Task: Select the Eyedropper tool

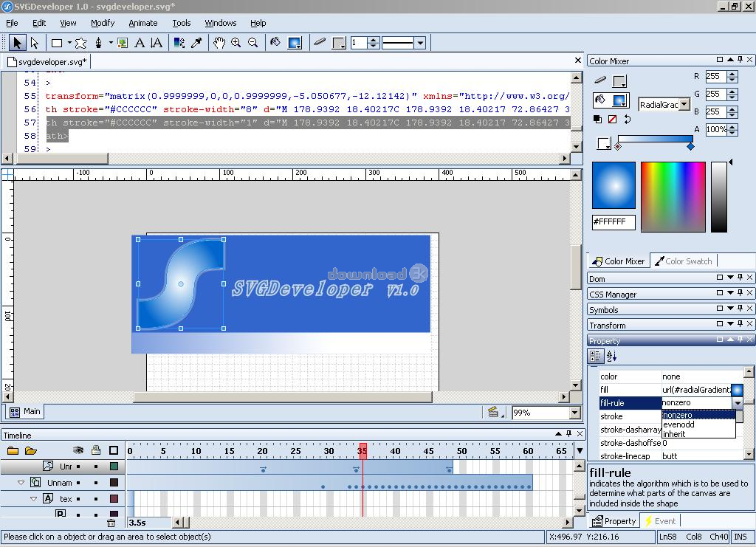Action: coord(196,43)
